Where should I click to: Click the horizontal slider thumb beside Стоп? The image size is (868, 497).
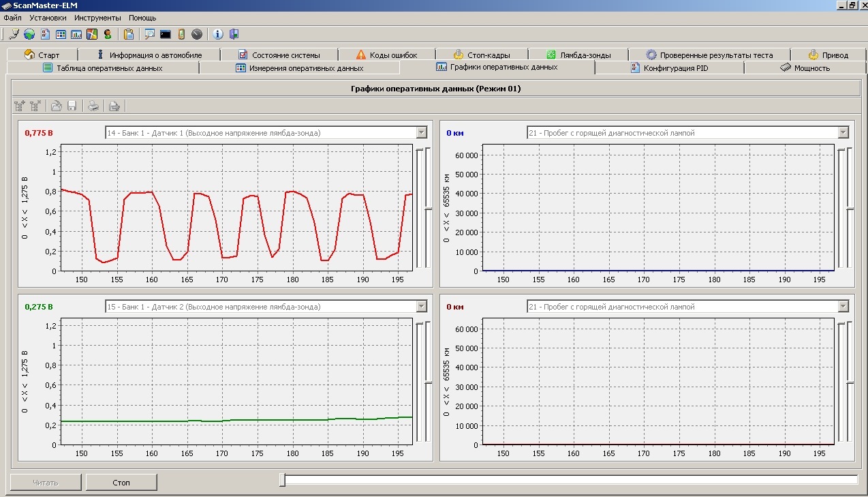click(x=282, y=481)
